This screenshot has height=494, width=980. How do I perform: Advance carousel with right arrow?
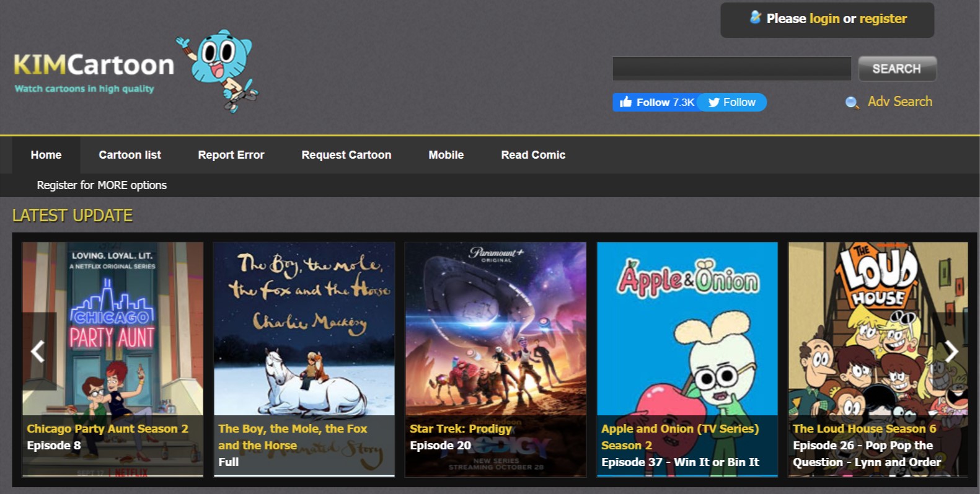(951, 351)
